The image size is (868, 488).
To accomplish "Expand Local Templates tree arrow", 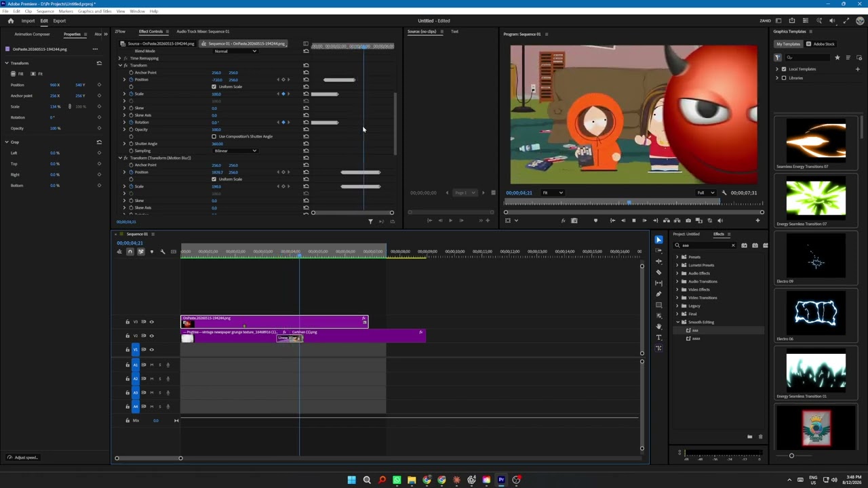I will coord(777,69).
